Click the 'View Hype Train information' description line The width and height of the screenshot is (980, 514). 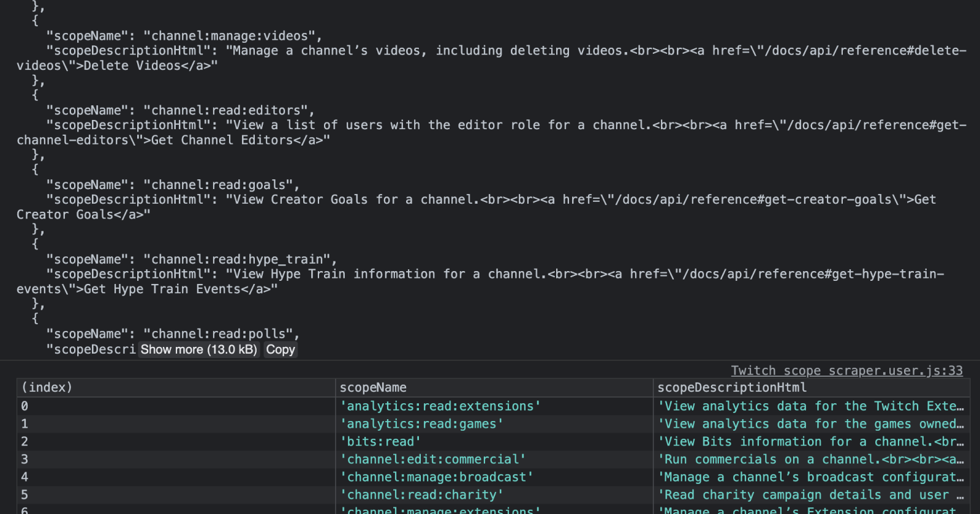tap(496, 274)
